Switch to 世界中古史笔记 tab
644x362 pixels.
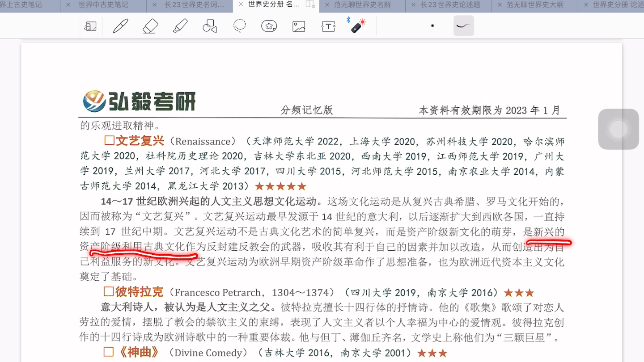coord(103,4)
